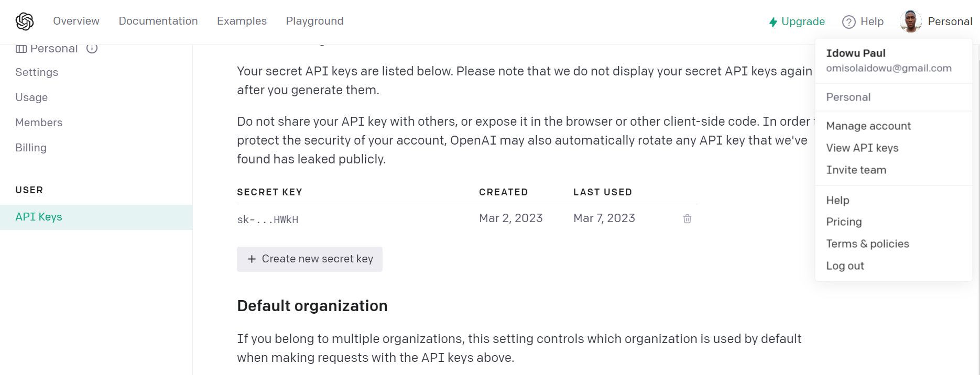This screenshot has width=980, height=375.
Task: Log out from the account menu
Action: [x=845, y=266]
